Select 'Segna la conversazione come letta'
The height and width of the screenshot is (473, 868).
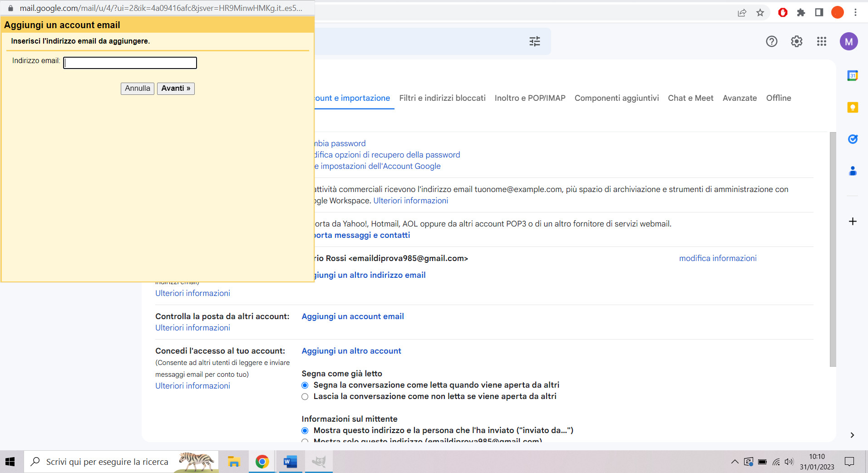[x=305, y=385]
